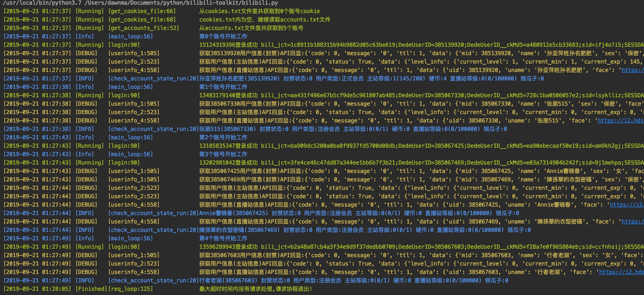Click the [get_cookies_file:66] source reference
The height and width of the screenshot is (295, 644).
click(142, 11)
